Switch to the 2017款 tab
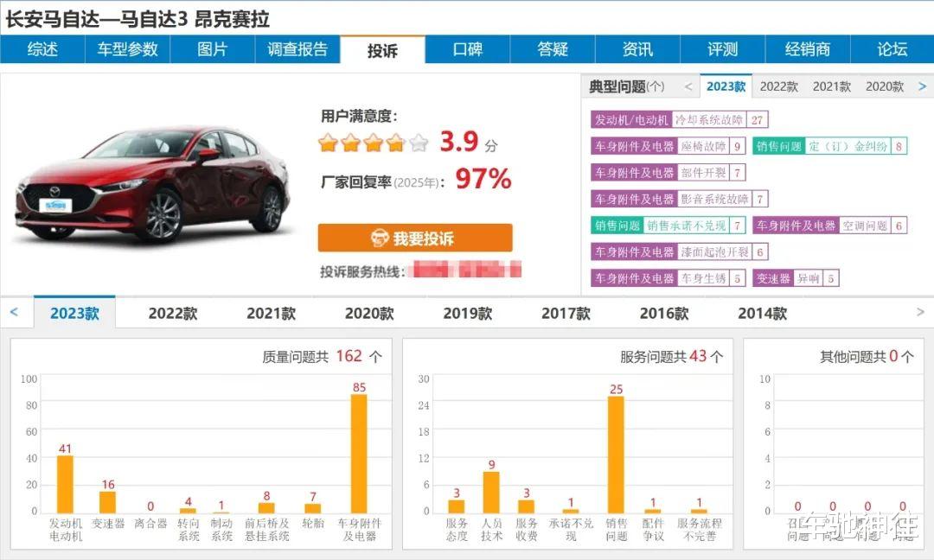This screenshot has height=560, width=934. pyautogui.click(x=566, y=313)
